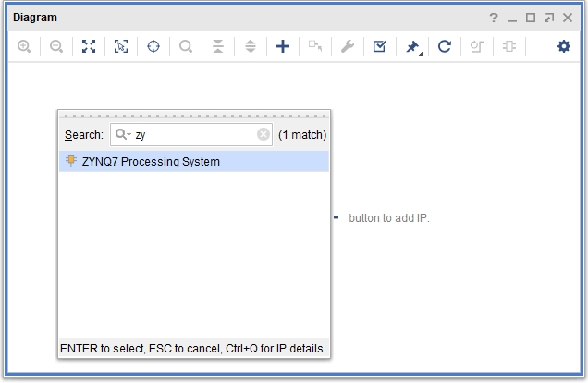Click the Validate Design checkmark icon

(379, 46)
